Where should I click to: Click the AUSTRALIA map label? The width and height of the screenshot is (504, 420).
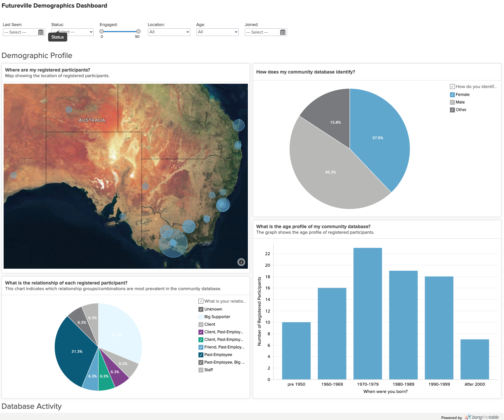(92, 120)
